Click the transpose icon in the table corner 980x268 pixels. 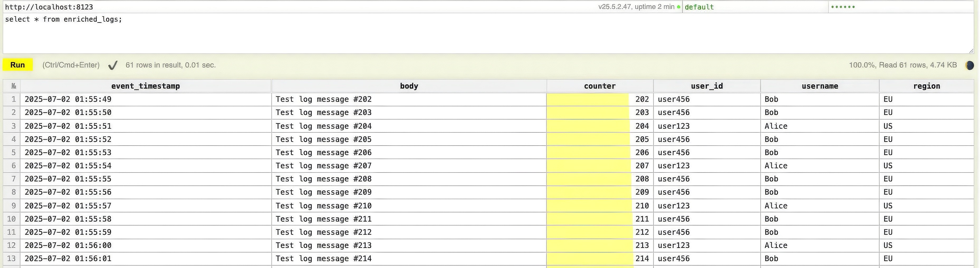13,86
